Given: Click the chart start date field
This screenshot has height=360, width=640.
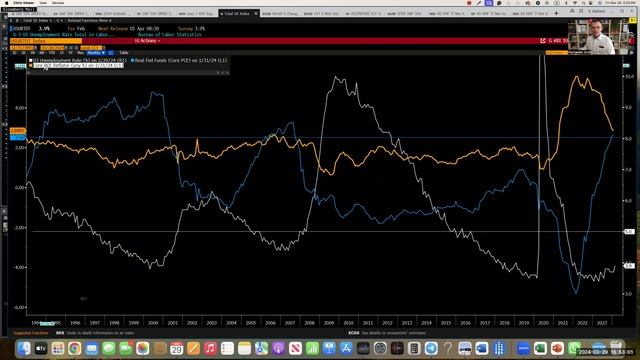Looking at the screenshot, I should (23, 48).
